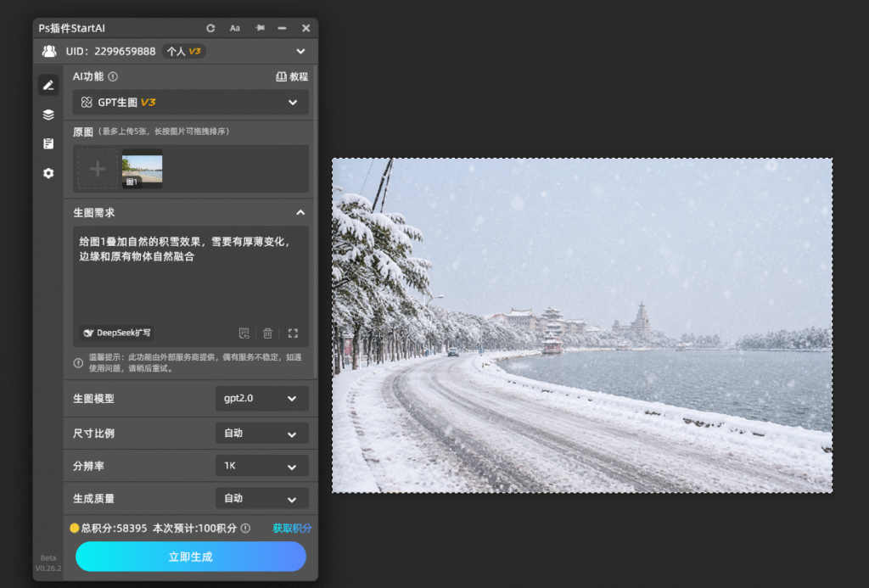
Task: Click the DeepSeek扩写 button
Action: click(x=117, y=333)
